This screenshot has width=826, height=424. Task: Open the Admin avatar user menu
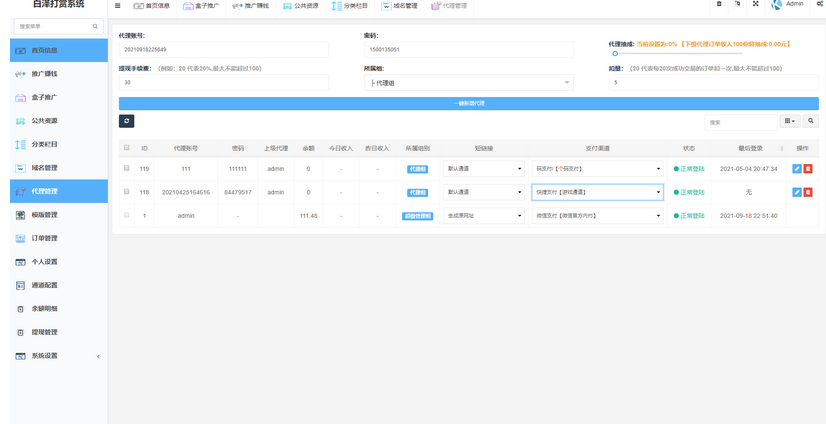(788, 4)
